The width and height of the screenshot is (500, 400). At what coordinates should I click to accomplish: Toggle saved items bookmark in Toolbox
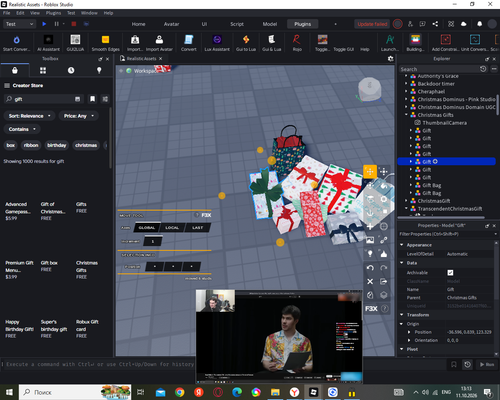tap(92, 99)
